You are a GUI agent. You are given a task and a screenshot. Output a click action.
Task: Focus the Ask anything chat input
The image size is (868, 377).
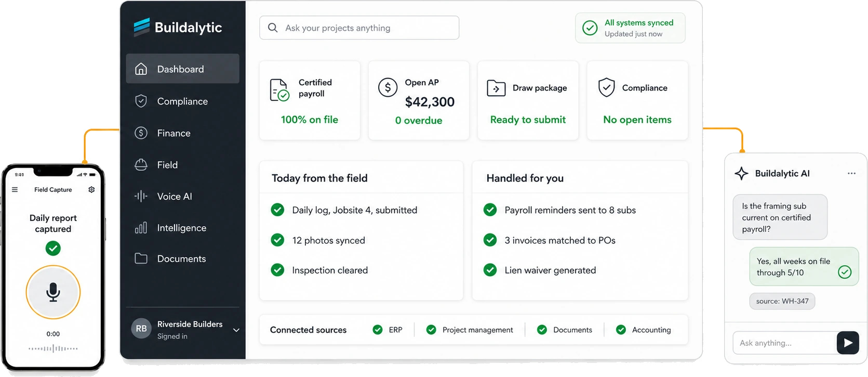(x=785, y=343)
